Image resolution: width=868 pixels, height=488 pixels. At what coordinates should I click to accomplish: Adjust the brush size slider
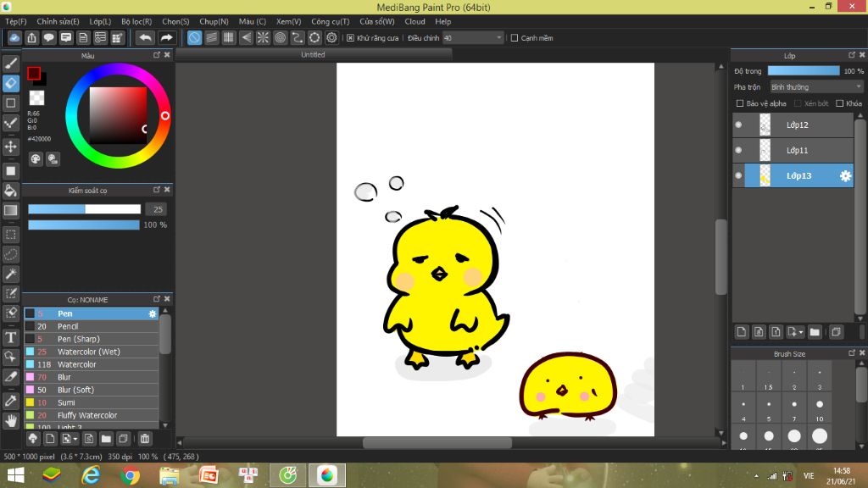tap(84, 209)
